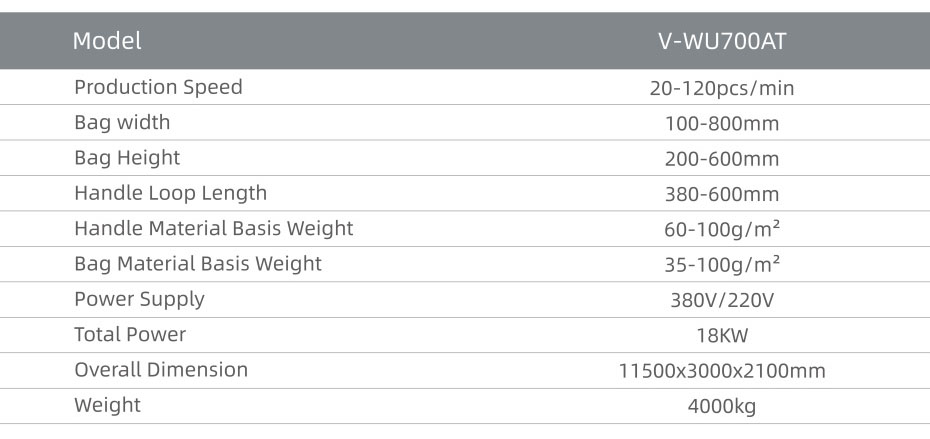Screen dimensions: 930x439
Task: Select the 20-120pcs/min value
Action: pyautogui.click(x=722, y=88)
